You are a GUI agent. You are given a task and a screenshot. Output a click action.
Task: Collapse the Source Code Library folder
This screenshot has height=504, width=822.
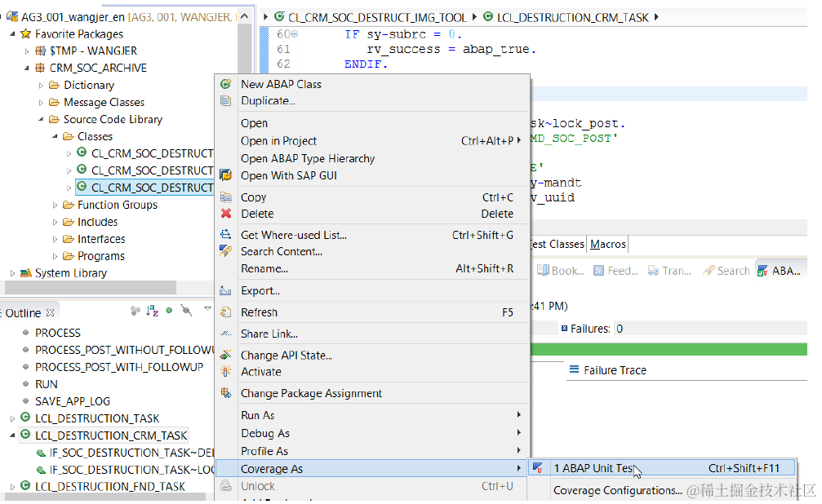[x=41, y=119]
